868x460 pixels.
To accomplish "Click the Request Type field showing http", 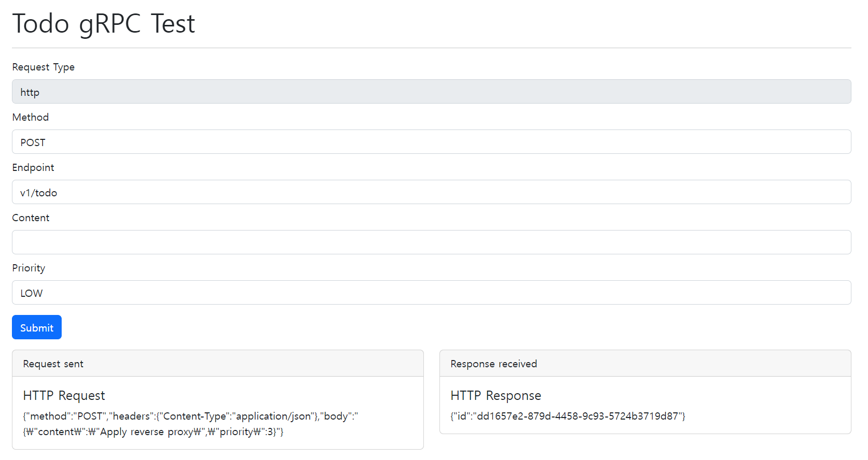I will click(431, 92).
